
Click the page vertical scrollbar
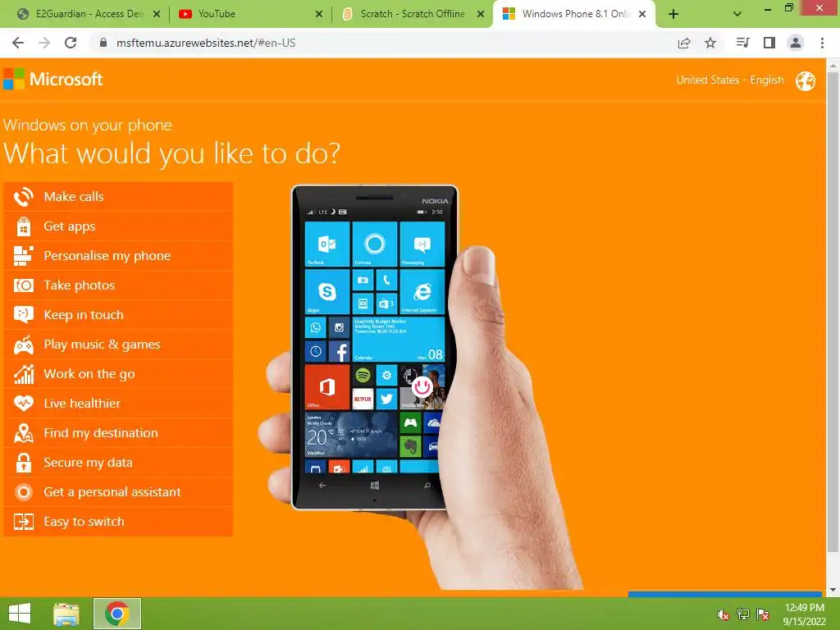(x=833, y=311)
